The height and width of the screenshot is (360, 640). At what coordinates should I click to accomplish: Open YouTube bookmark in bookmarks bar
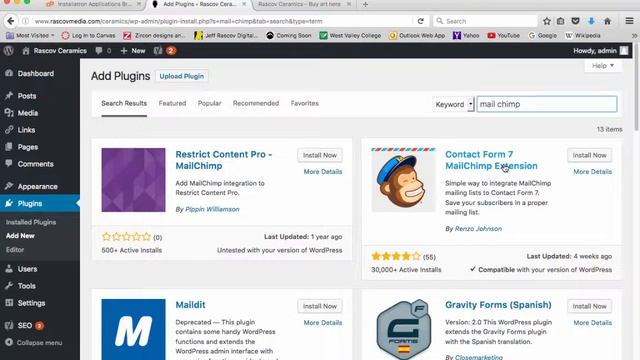[503, 36]
